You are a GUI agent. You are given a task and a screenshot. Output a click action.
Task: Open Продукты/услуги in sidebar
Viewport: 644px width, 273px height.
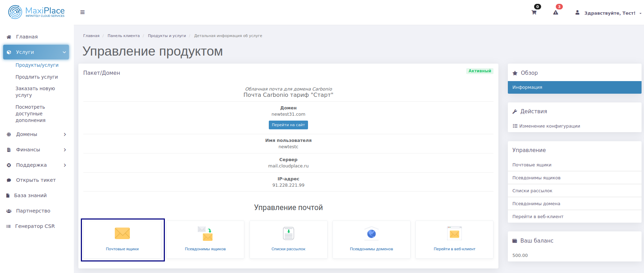click(x=37, y=65)
